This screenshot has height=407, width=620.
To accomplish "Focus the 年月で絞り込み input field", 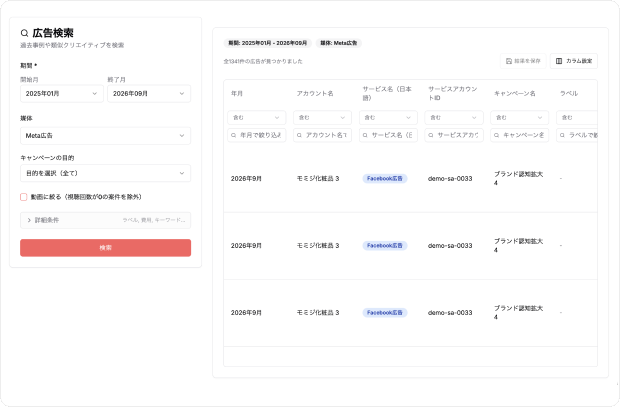I will pos(257,135).
